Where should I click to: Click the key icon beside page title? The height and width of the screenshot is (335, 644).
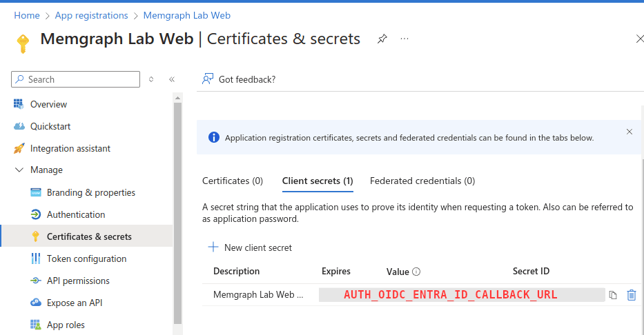pyautogui.click(x=23, y=43)
